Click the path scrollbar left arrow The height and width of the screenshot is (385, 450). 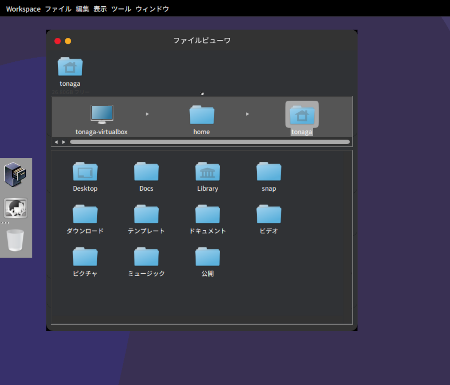click(56, 142)
